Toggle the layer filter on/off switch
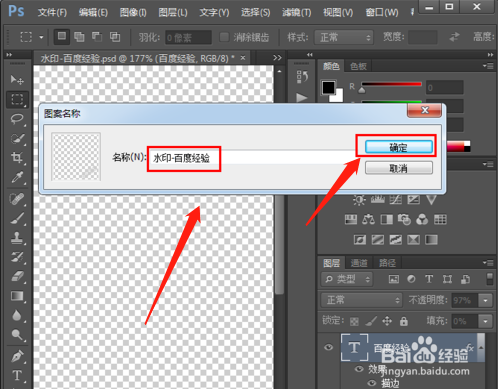This screenshot has width=498, height=389. (x=490, y=279)
